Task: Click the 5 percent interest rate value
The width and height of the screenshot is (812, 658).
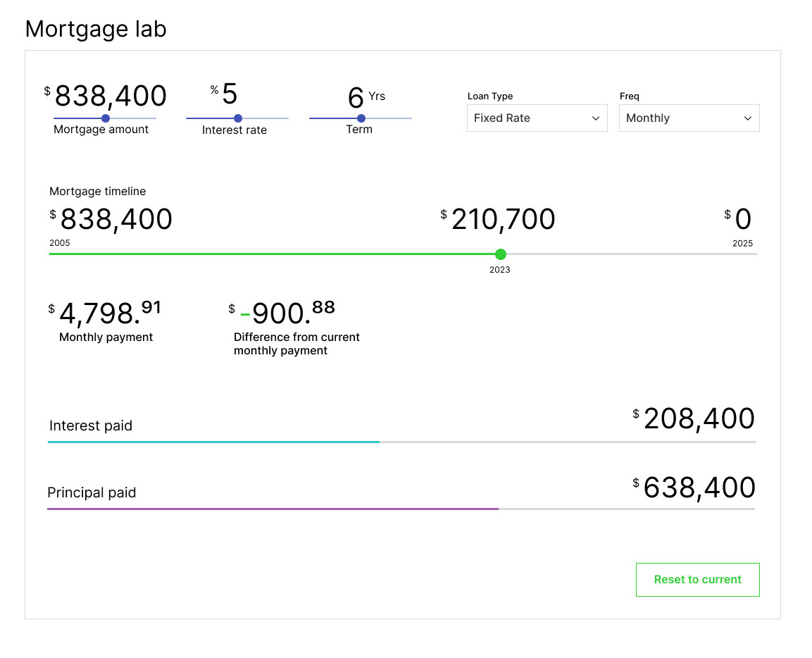Action: (224, 94)
